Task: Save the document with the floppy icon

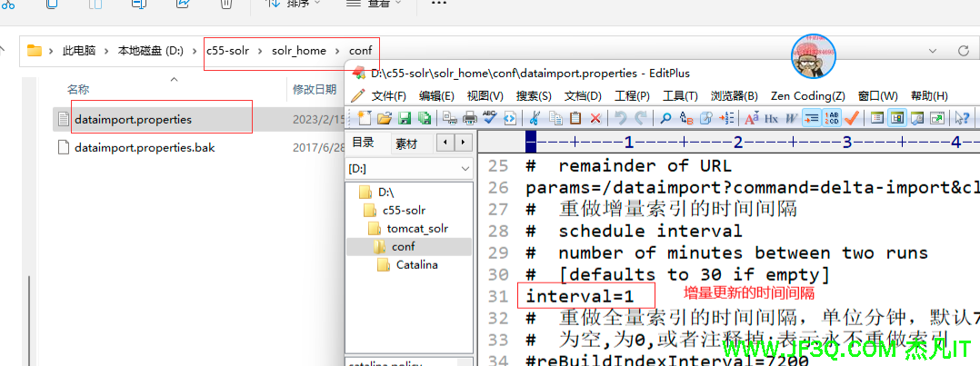Action: pyautogui.click(x=404, y=118)
